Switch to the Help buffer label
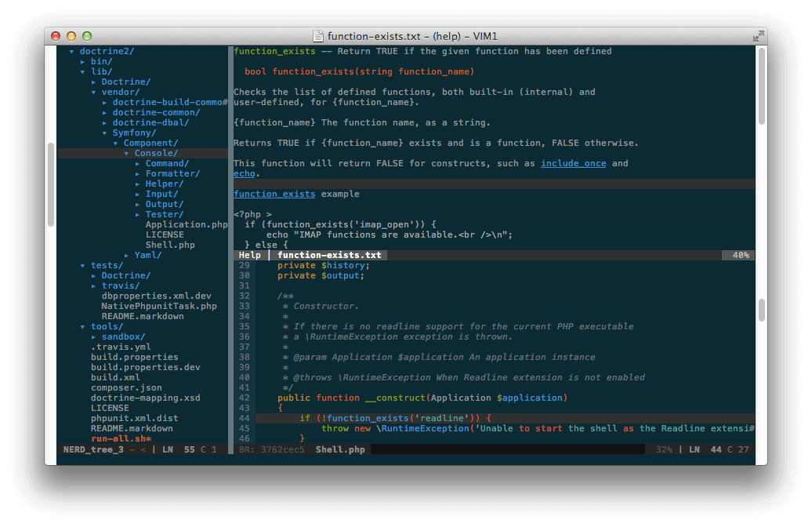 tap(248, 254)
